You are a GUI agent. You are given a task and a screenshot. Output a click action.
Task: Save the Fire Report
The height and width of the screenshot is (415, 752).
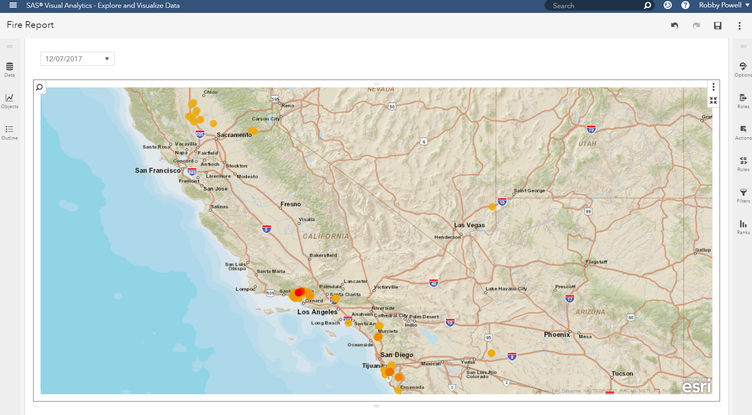[x=717, y=26]
